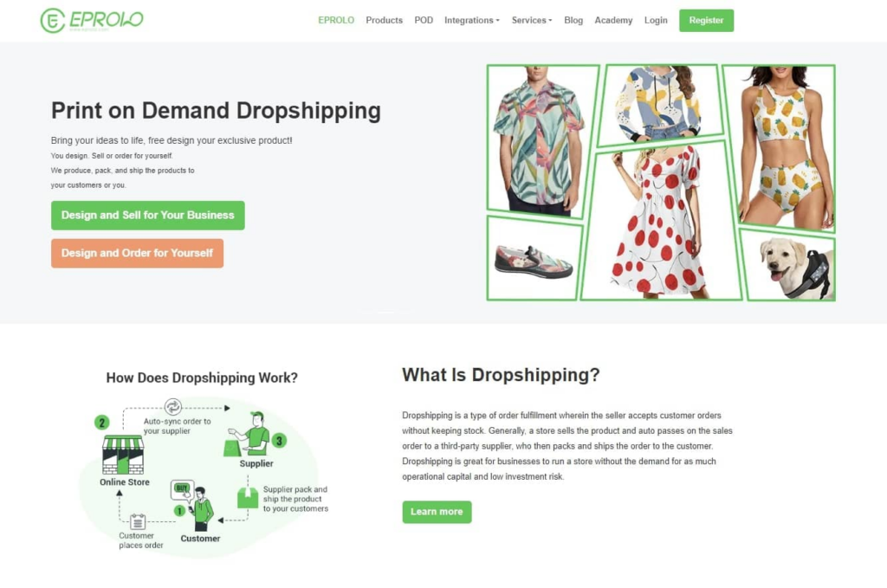Click the auto-sync arrows icon

point(173,406)
